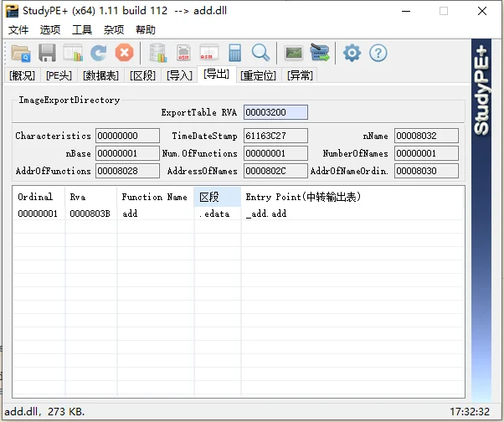Minimize the StudyPE+ window
This screenshot has width=504, height=422.
pyautogui.click(x=406, y=11)
